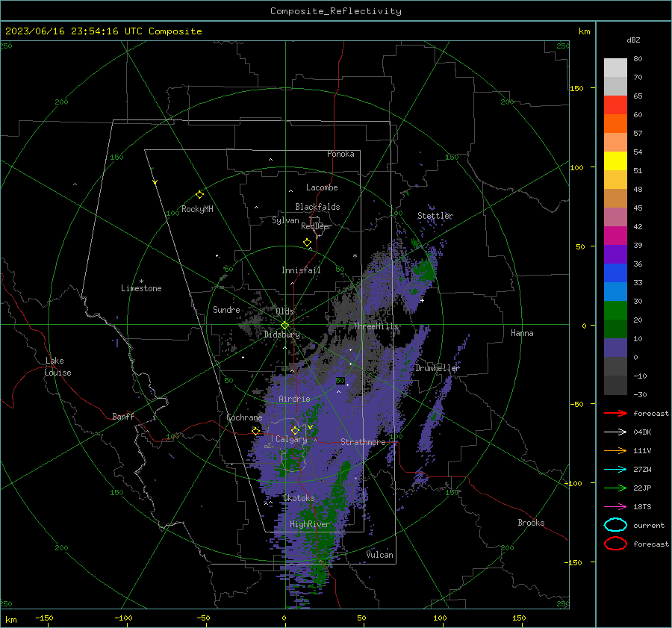This screenshot has width=672, height=628.
Task: Select the Drumheller label on the map
Action: [437, 368]
